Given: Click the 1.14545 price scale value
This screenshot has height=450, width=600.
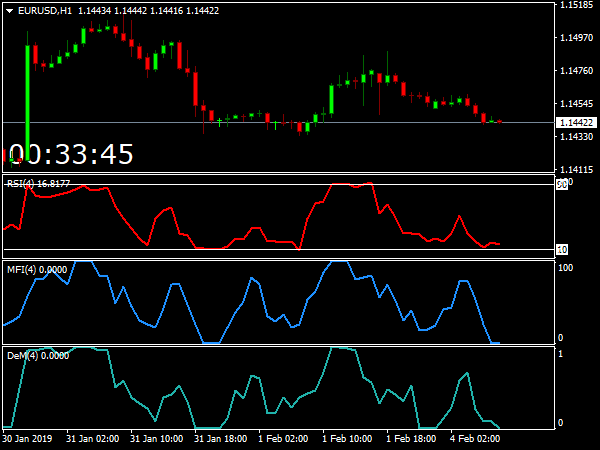Looking at the screenshot, I should click(x=576, y=104).
